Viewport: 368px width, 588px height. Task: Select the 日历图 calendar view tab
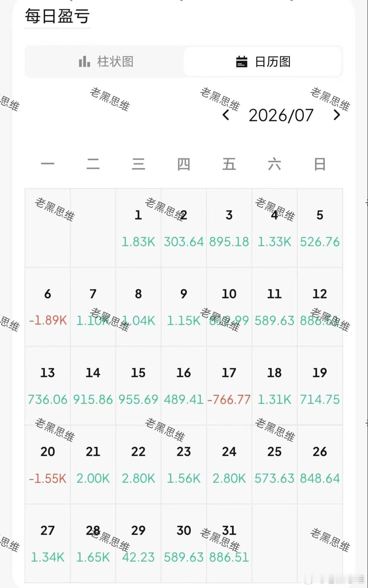coord(263,62)
